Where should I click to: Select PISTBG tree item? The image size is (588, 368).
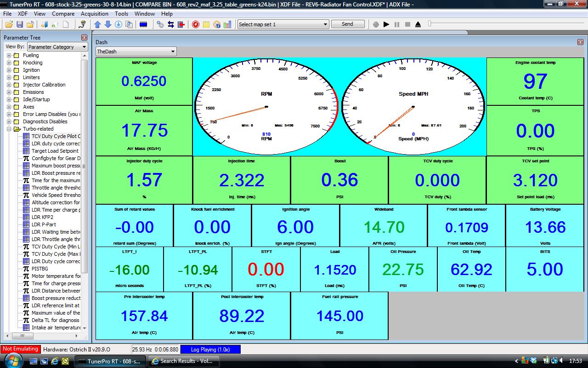(40, 269)
